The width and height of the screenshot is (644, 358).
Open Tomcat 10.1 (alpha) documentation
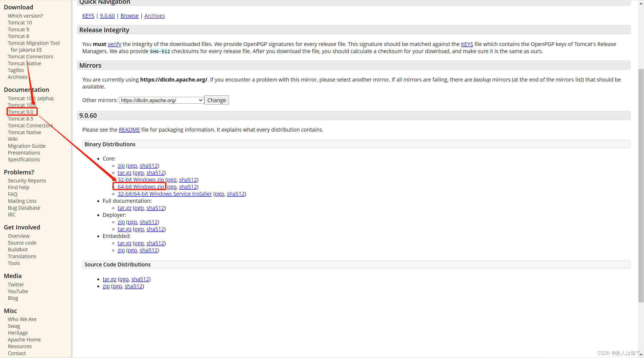pyautogui.click(x=31, y=98)
